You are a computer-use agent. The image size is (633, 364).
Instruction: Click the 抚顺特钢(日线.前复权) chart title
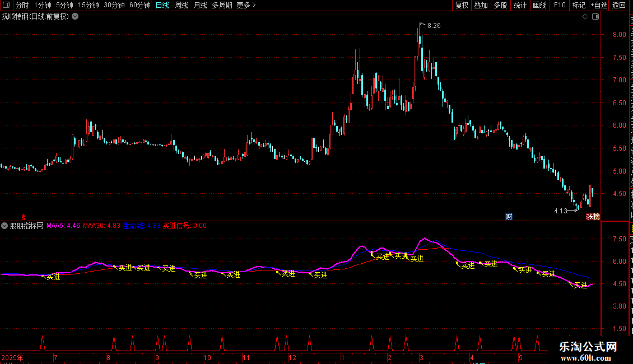(x=35, y=17)
